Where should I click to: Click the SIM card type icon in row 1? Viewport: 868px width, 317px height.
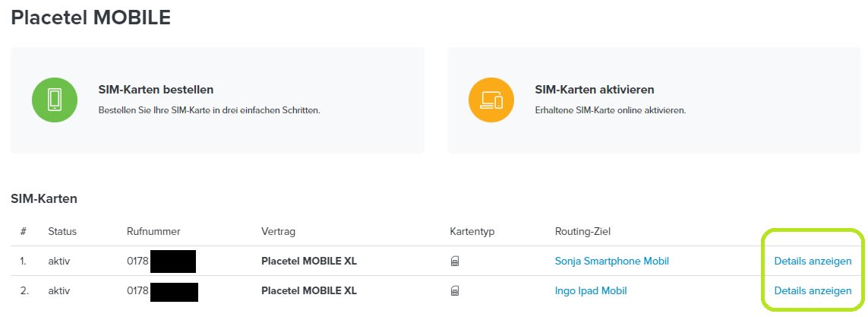point(455,262)
